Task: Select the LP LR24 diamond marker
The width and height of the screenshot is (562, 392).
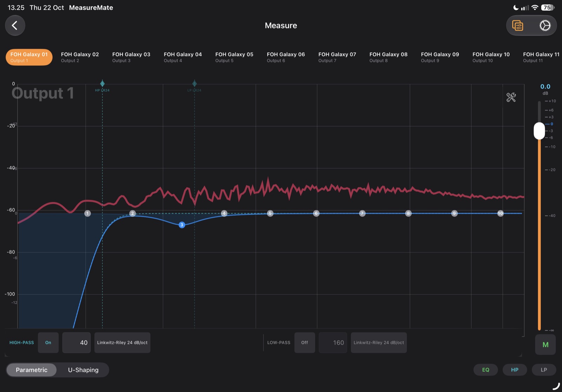Action: (194, 84)
